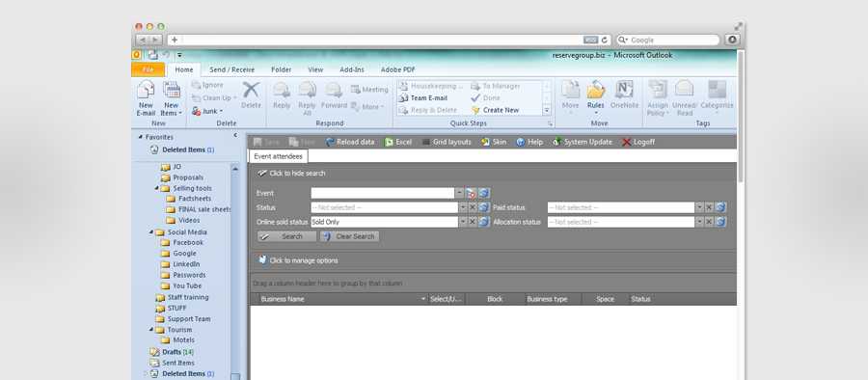Collapse the Tourism folder
This screenshot has height=380, width=868.
(x=151, y=330)
